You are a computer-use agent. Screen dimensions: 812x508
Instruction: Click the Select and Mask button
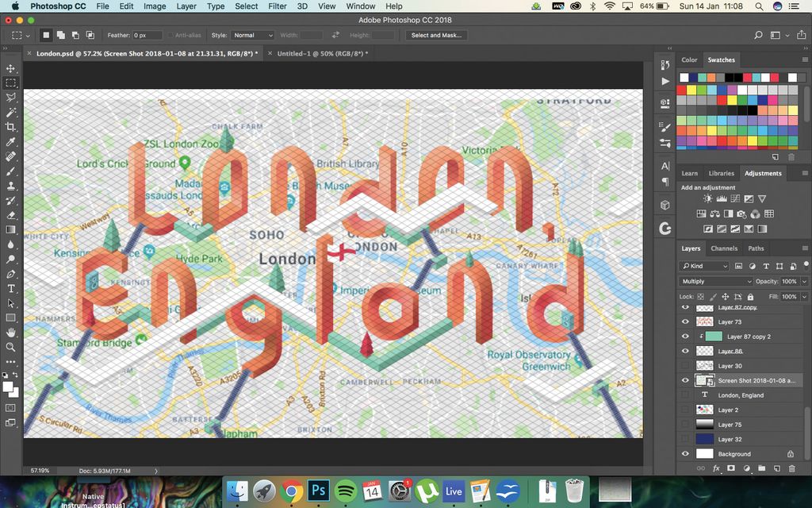[439, 35]
